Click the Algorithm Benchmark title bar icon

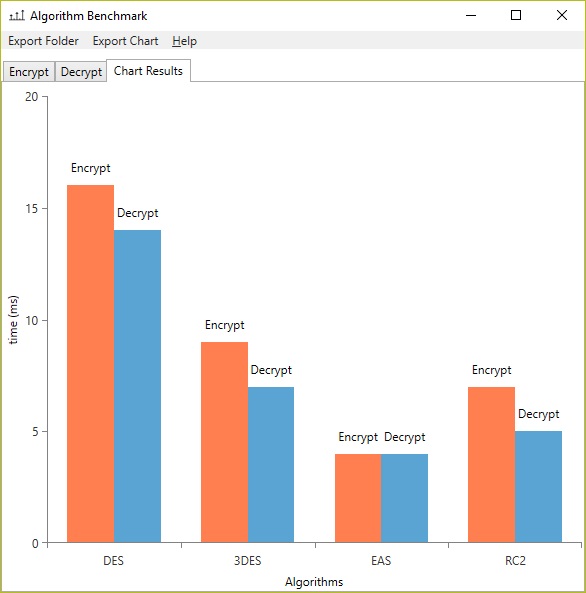tap(17, 16)
